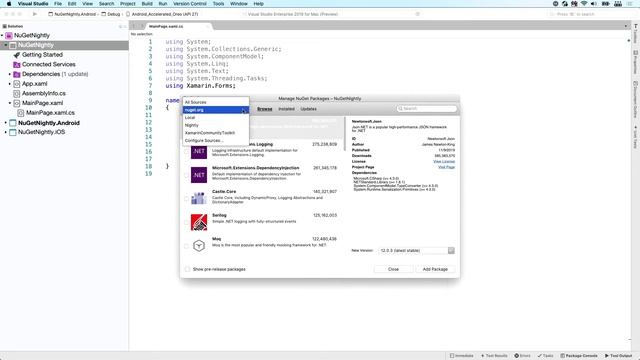Choose XamarinCommunityToolkit package source
Image resolution: width=640 pixels, height=360 pixels.
point(216,133)
